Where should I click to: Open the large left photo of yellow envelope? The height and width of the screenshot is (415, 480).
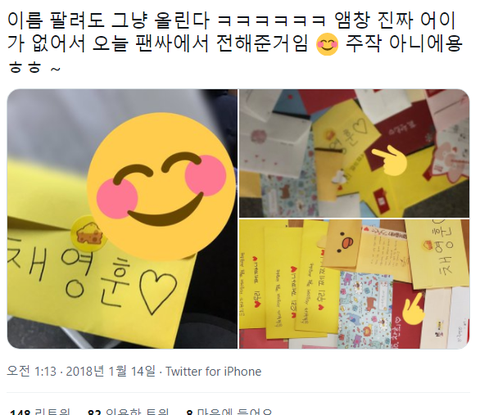pyautogui.click(x=122, y=219)
